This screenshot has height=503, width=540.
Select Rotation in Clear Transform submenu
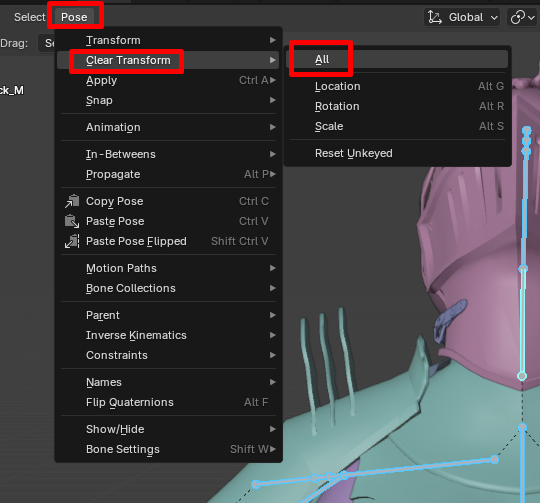pyautogui.click(x=397, y=106)
